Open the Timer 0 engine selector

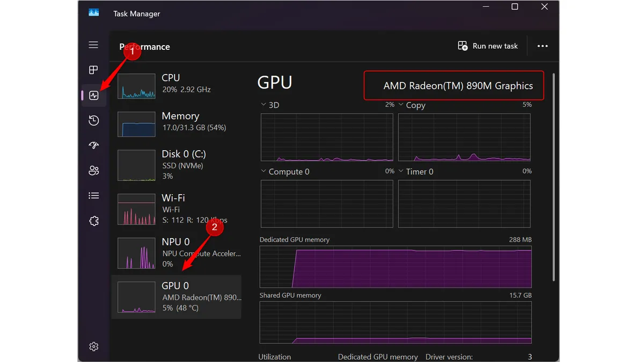tap(400, 171)
